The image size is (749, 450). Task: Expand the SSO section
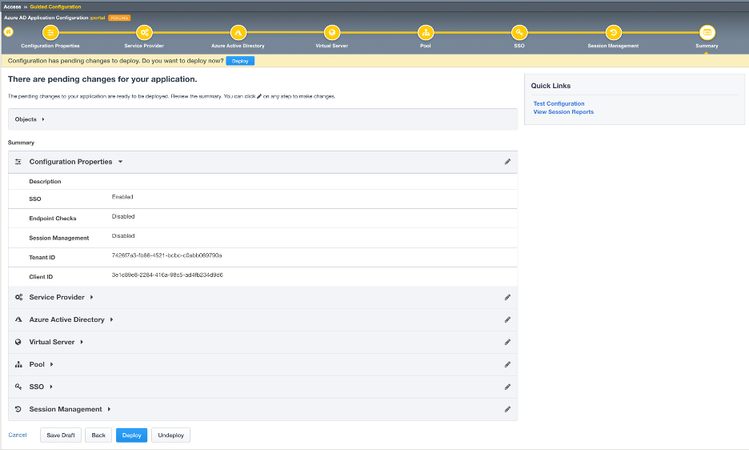[51, 386]
